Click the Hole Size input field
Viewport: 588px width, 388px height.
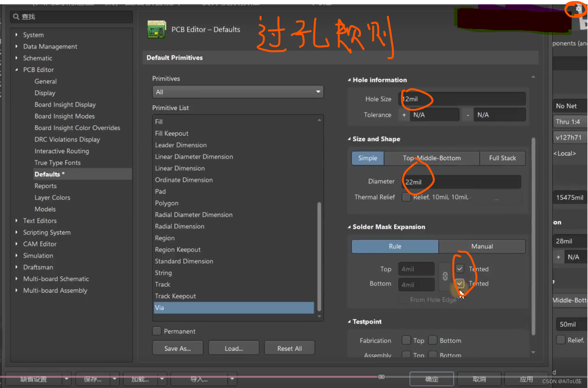coord(462,99)
